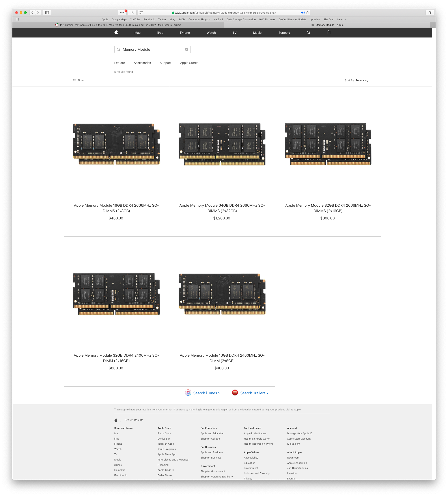Click the Search Trailers link

(254, 393)
